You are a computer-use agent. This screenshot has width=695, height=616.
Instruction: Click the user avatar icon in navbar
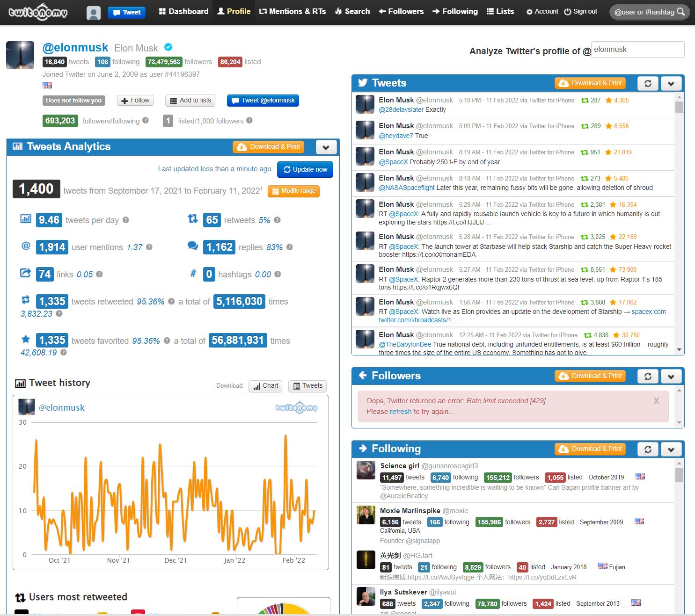94,13
